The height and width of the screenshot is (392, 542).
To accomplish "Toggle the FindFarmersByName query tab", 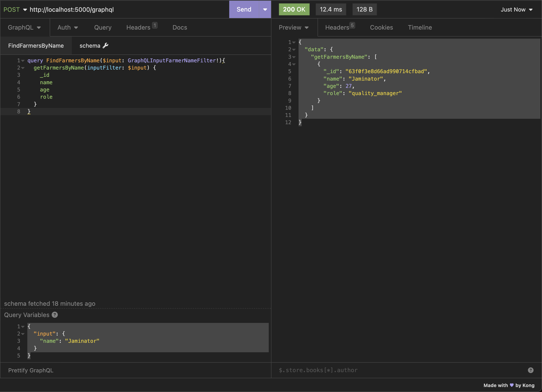I will tap(36, 45).
